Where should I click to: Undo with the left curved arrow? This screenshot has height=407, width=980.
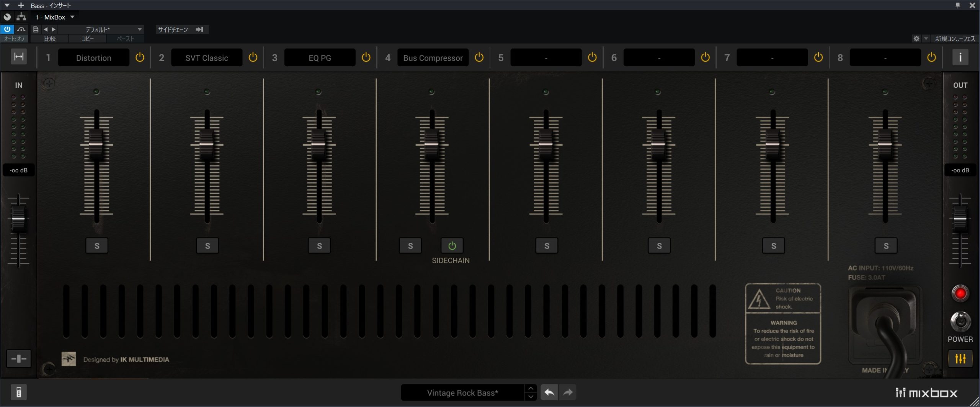549,392
